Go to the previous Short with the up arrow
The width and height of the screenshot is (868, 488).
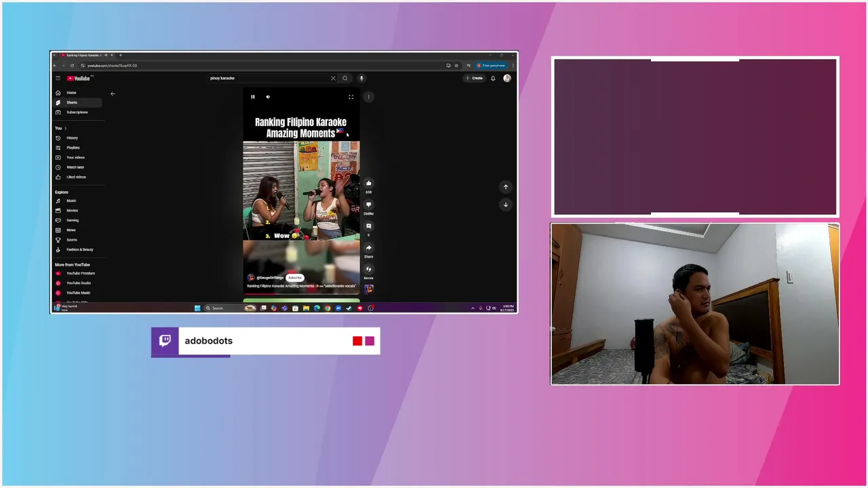point(505,186)
